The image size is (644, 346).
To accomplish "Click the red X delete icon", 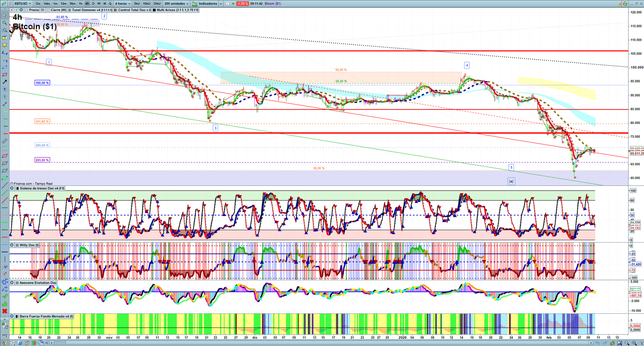I will click(x=4, y=311).
